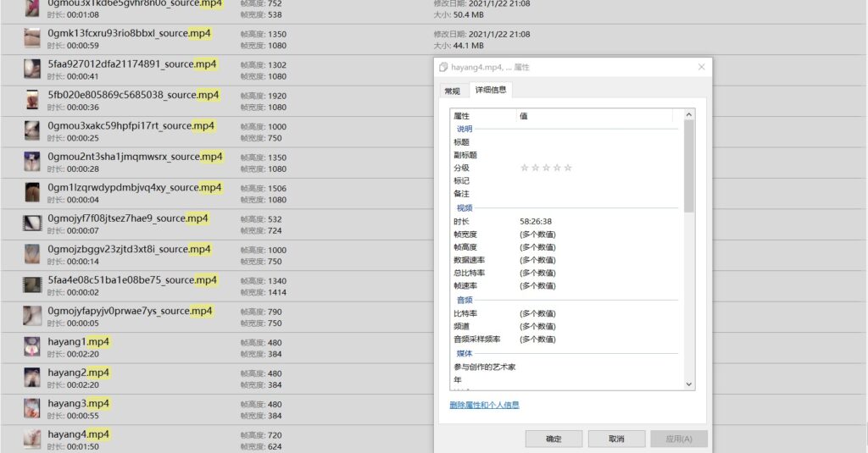The image size is (868, 453).
Task: Confirm with the 确定 button
Action: [x=554, y=439]
